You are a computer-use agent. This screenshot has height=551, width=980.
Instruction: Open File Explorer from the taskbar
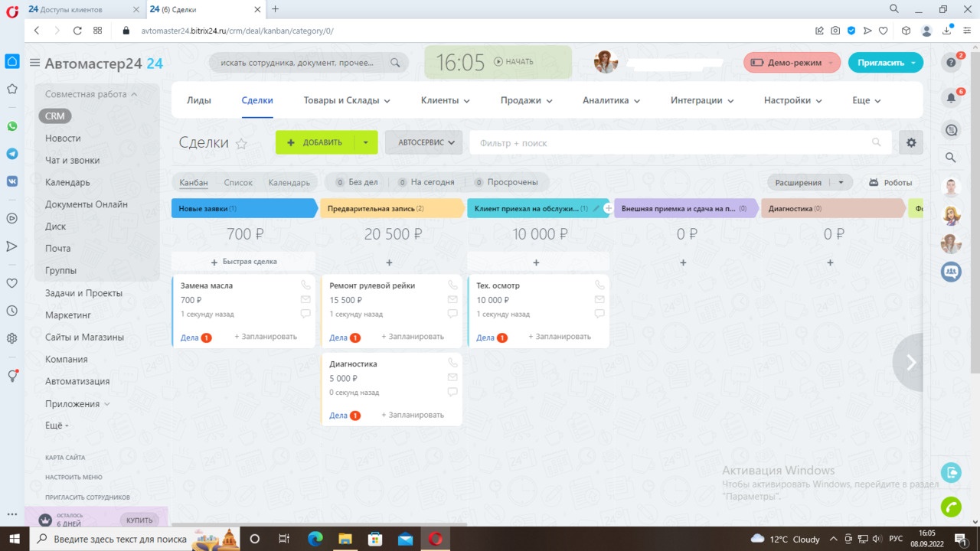(345, 539)
